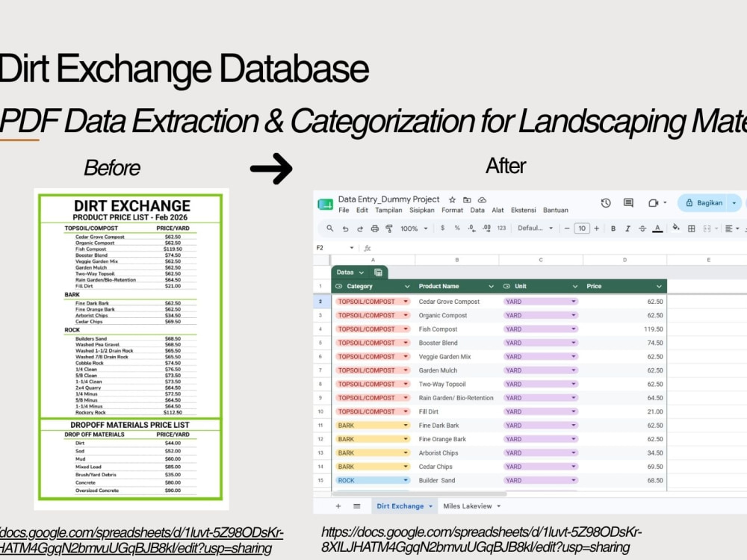Open the Category column filter arrow
747x560 pixels.
point(407,286)
